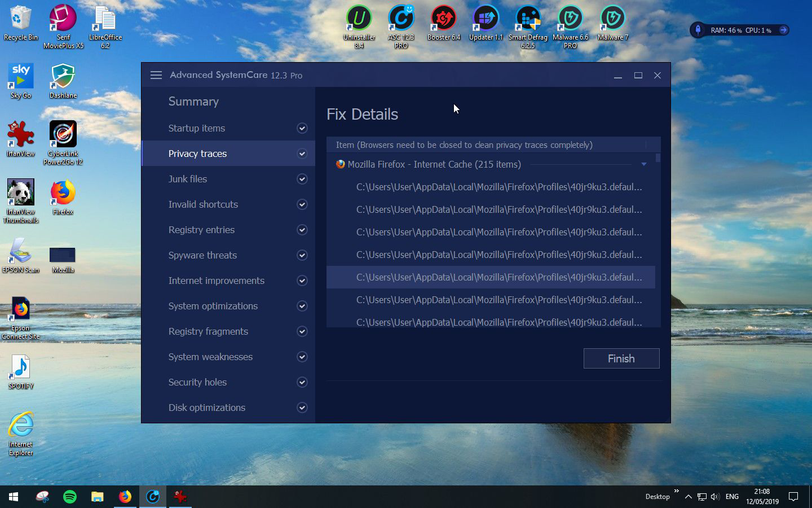Click the Item column header in Fix Details

pos(486,144)
